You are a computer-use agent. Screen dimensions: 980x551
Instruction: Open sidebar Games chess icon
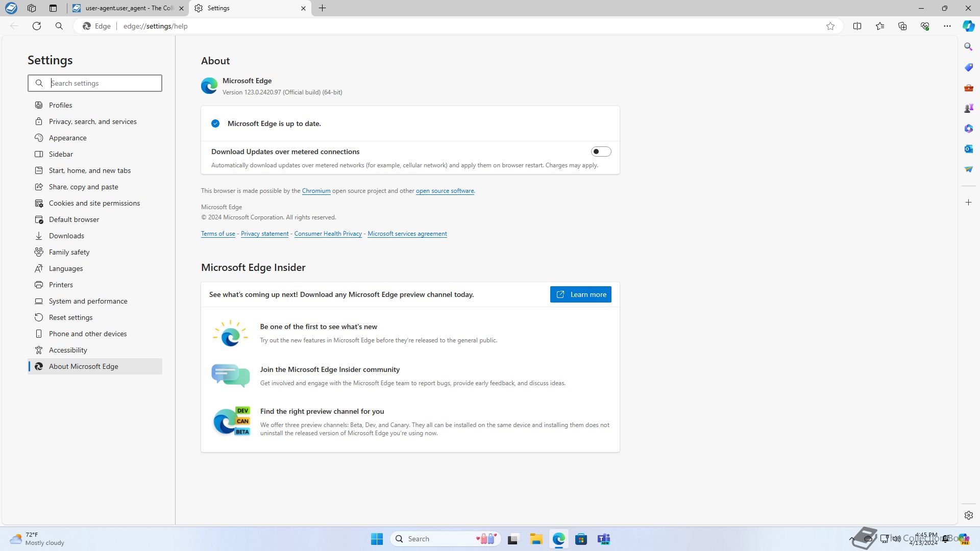click(x=968, y=108)
